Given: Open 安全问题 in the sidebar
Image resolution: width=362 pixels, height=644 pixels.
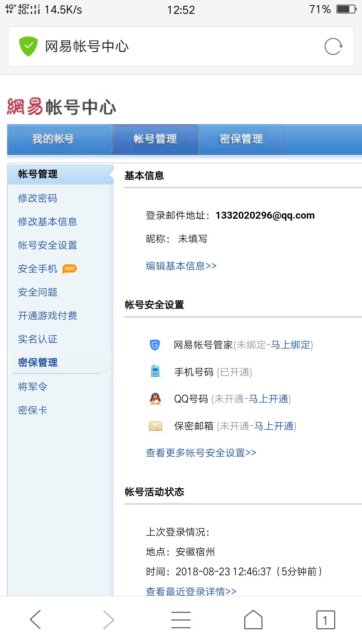Looking at the screenshot, I should pyautogui.click(x=38, y=292).
